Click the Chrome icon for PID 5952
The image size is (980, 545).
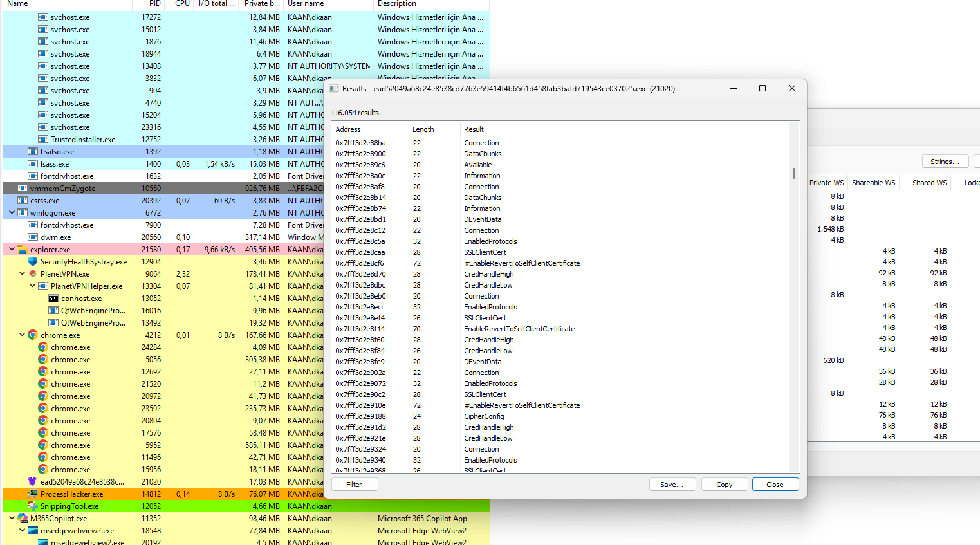(x=43, y=445)
